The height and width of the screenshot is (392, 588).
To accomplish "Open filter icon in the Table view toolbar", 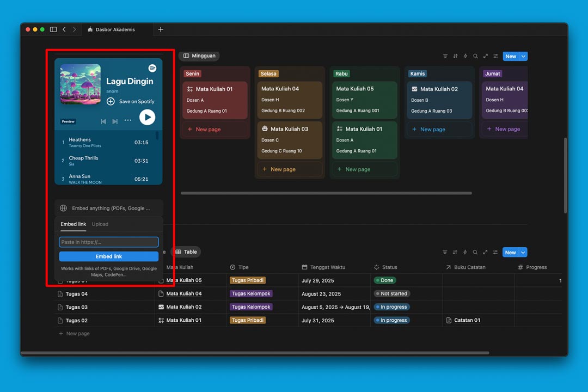I will 445,253.
